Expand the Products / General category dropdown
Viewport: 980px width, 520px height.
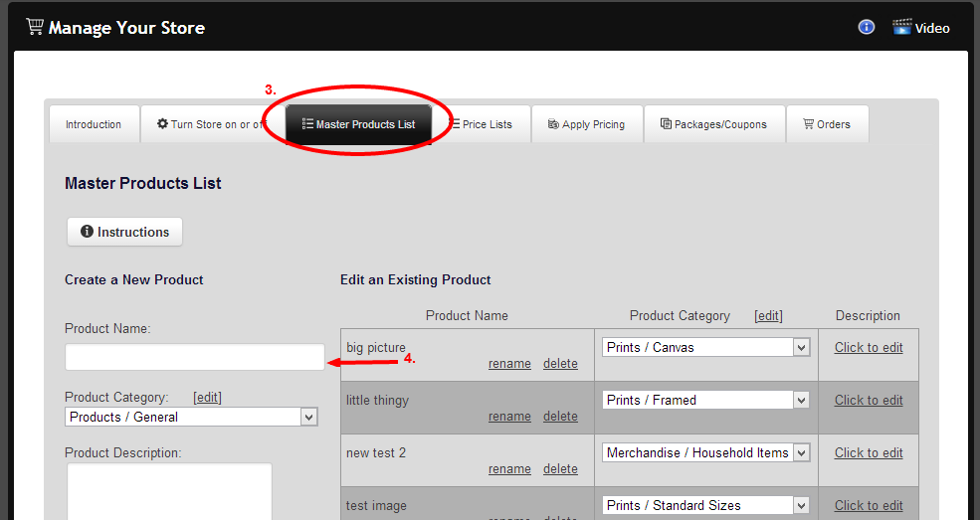click(x=191, y=418)
